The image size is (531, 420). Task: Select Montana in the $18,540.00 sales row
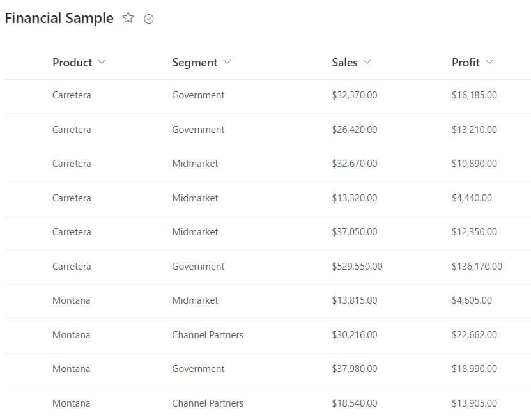[72, 403]
